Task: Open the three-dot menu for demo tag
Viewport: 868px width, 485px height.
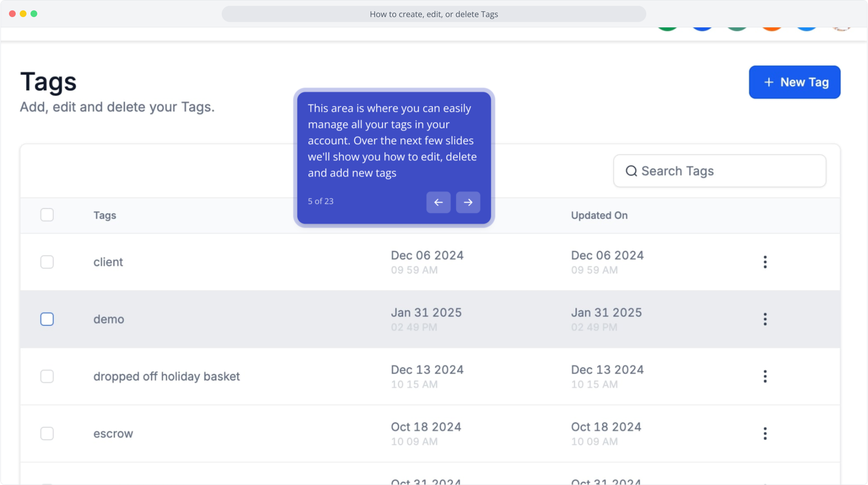Action: coord(765,319)
